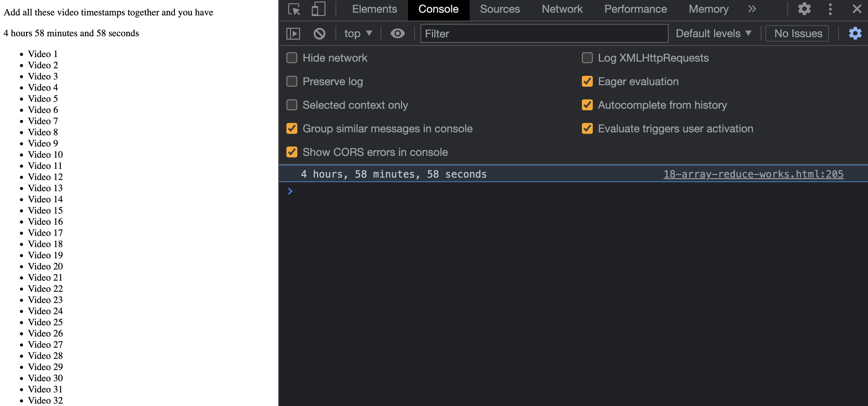Uncheck Eager evaluation

point(587,82)
